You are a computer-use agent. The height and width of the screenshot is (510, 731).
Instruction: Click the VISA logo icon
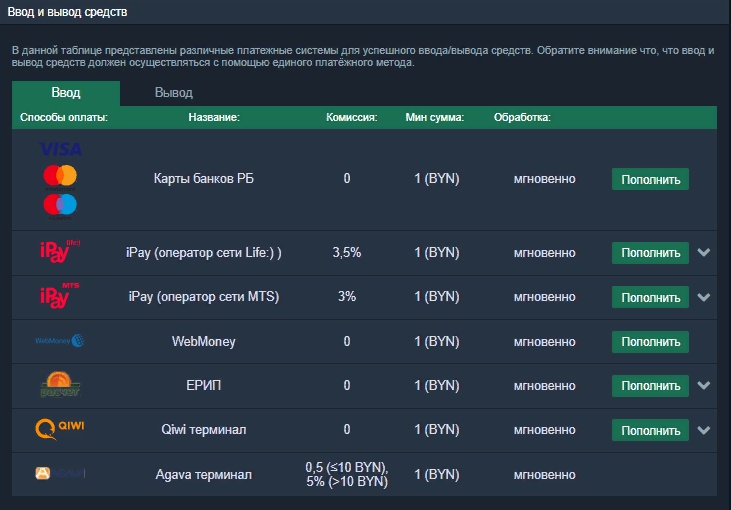(x=61, y=149)
